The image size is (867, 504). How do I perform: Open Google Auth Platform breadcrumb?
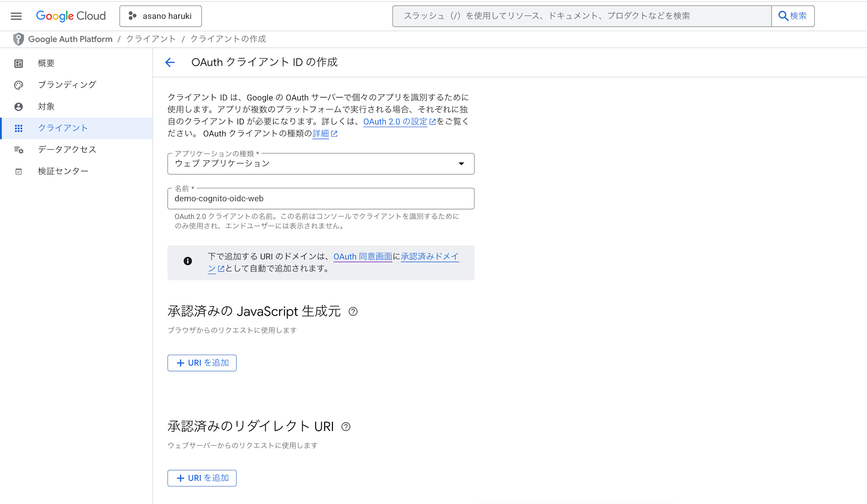coord(70,39)
